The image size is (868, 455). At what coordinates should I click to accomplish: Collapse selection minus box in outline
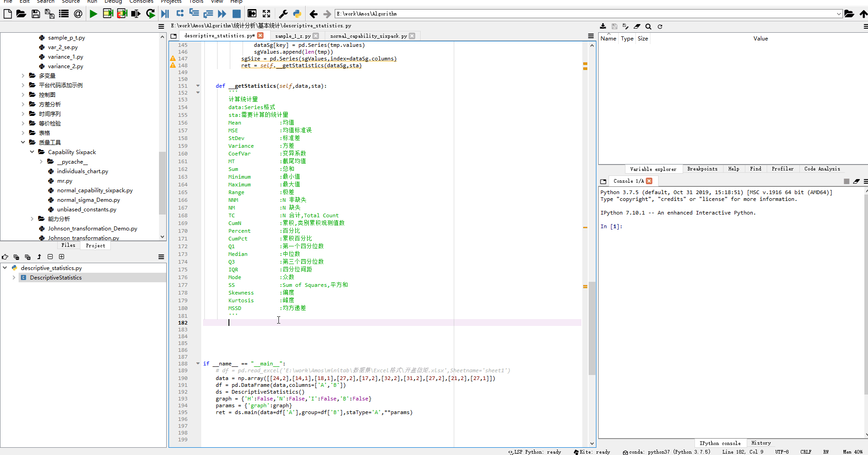pos(50,257)
